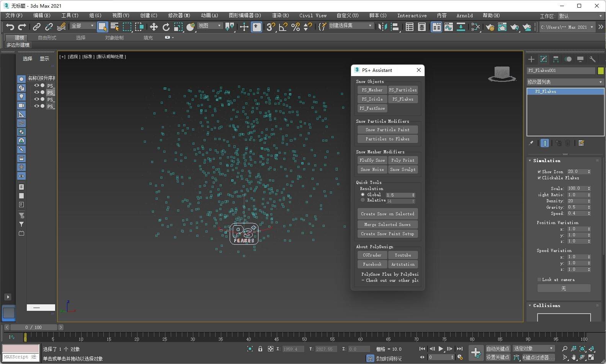This screenshot has height=364, width=606.
Task: Select the Global resolution radio button
Action: click(363, 195)
